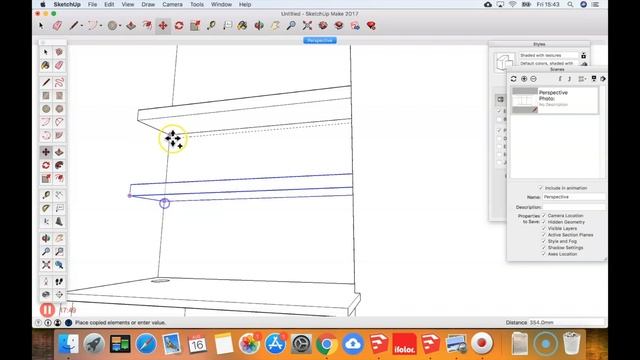The width and height of the screenshot is (640, 360).
Task: Click Zoom Extents in top toolbar
Action: (307, 26)
